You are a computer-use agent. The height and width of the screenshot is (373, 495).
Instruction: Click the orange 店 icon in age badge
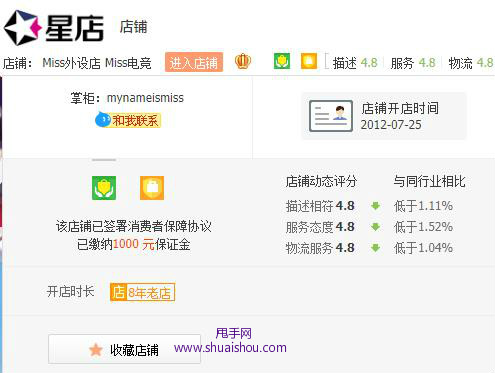(118, 292)
